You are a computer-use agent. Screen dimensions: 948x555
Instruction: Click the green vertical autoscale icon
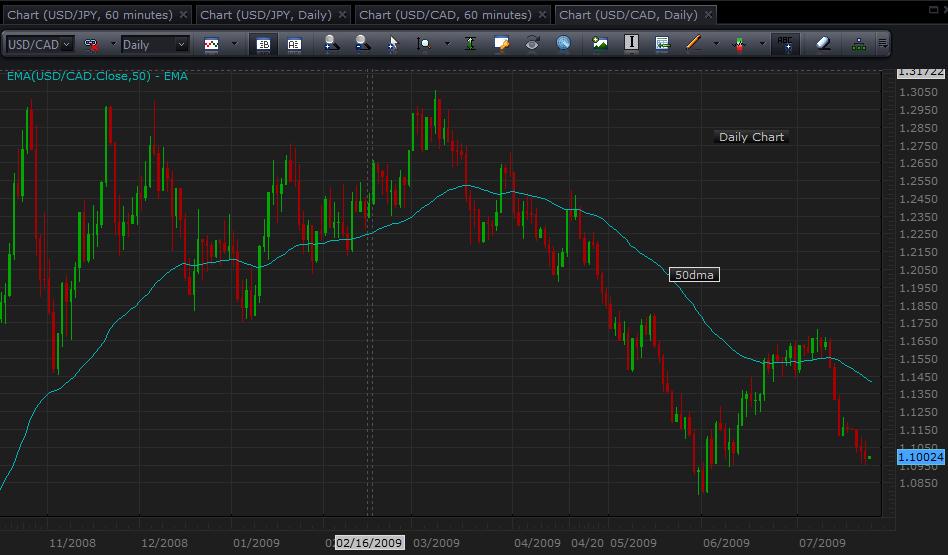click(470, 44)
